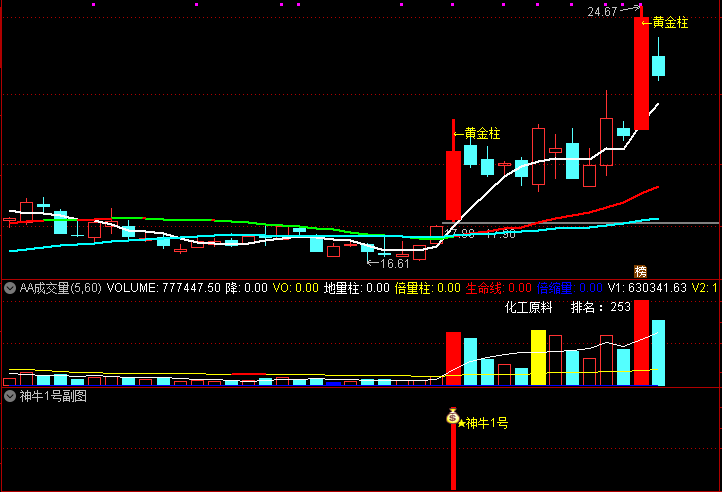Image resolution: width=722 pixels, height=492 pixels.
Task: Collapse the 神牛1号副图 panel chevron
Action: click(x=10, y=396)
